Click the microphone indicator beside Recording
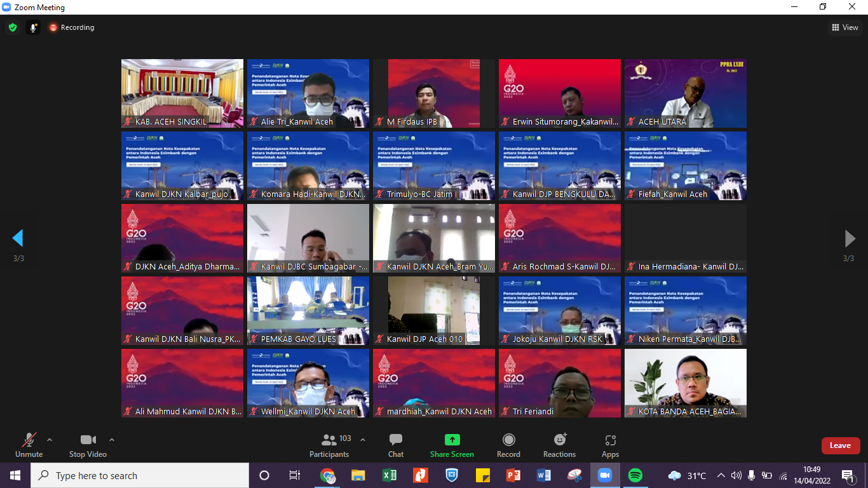Image resolution: width=868 pixels, height=488 pixels. 33,27
